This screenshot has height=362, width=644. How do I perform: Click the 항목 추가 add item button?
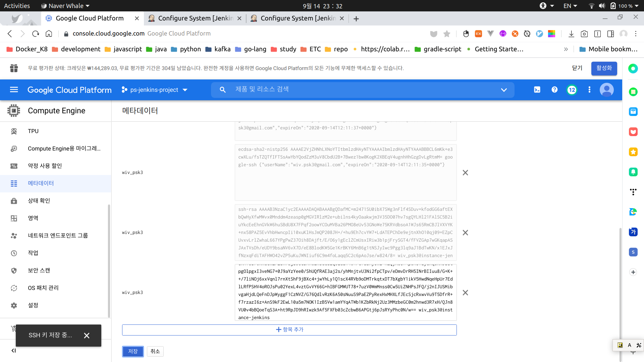click(x=289, y=329)
